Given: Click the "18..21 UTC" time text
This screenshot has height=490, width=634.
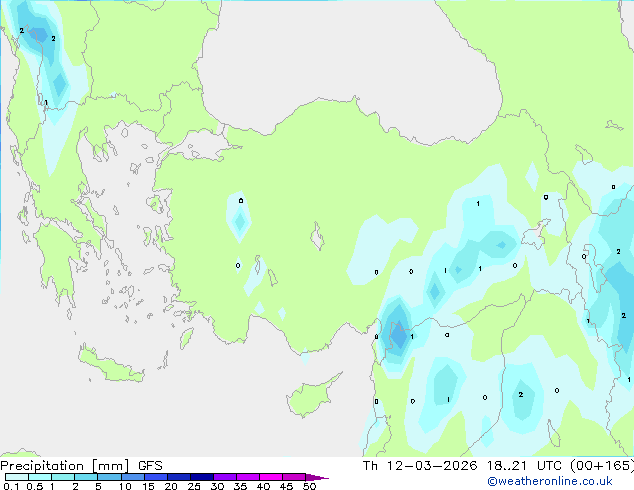Looking at the screenshot, I should coord(524,466).
